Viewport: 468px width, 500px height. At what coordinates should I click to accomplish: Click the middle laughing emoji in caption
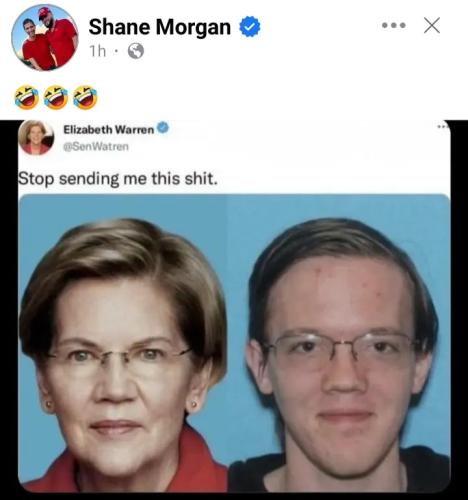tap(56, 97)
